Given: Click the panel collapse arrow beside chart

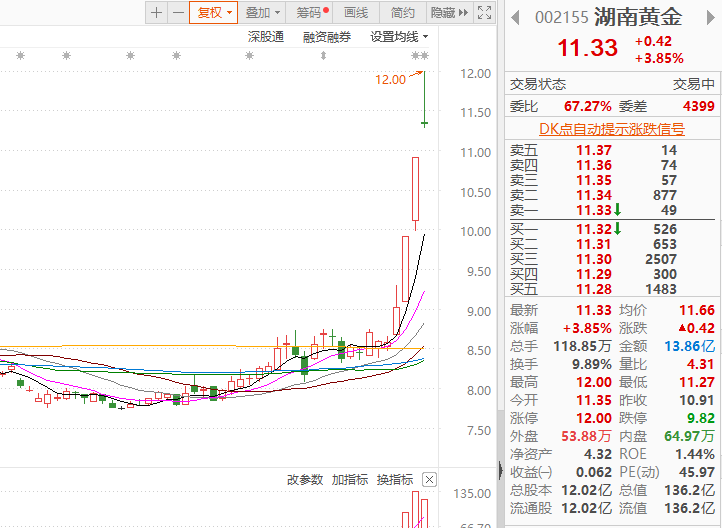Looking at the screenshot, I should point(500,468).
